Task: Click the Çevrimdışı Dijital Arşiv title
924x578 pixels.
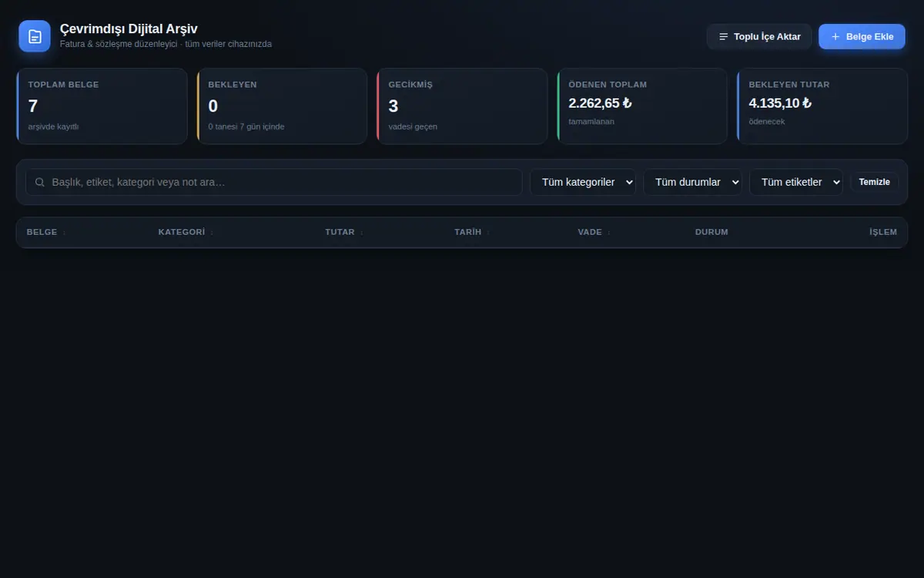Action: (x=129, y=29)
